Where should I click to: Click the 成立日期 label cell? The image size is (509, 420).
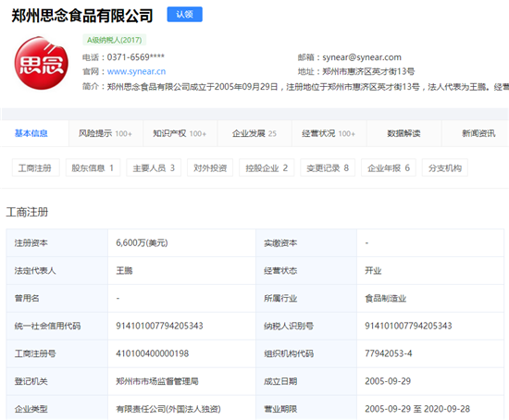(306, 381)
